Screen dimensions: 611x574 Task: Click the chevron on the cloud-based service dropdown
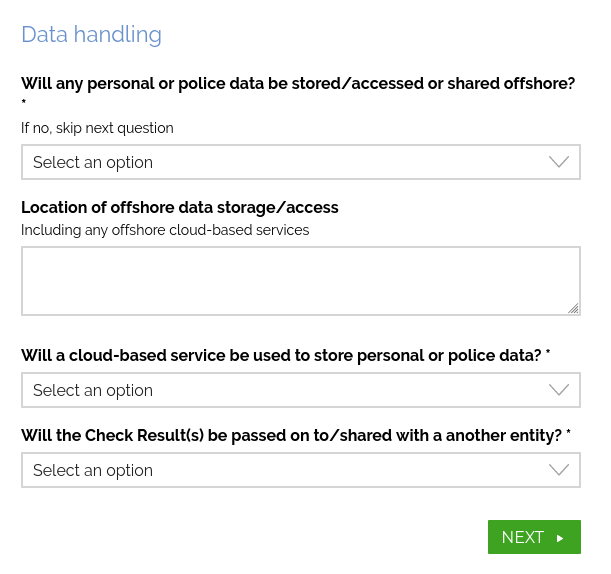coord(559,390)
